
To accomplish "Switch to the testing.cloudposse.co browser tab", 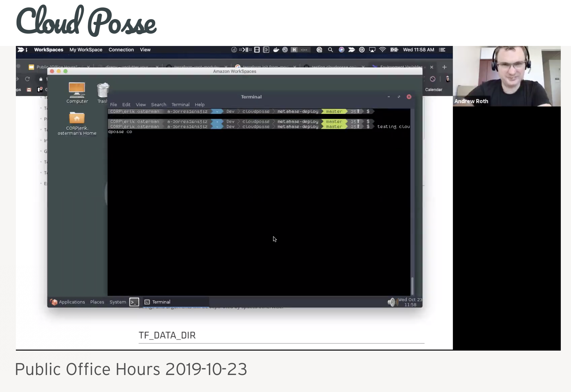I will tap(334, 67).
